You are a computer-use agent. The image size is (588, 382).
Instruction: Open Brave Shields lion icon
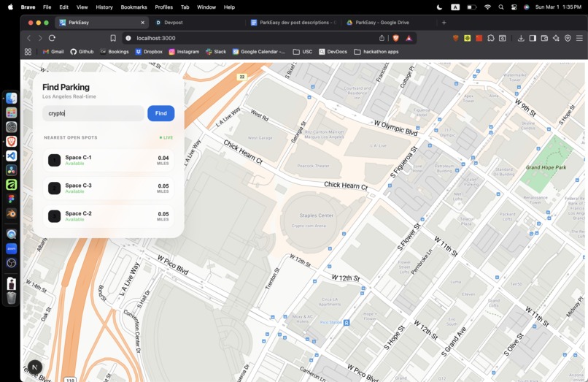[x=395, y=38]
